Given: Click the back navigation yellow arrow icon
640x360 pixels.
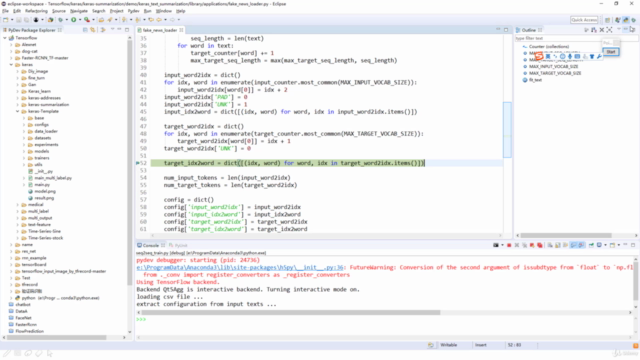Looking at the screenshot, I should 159,20.
